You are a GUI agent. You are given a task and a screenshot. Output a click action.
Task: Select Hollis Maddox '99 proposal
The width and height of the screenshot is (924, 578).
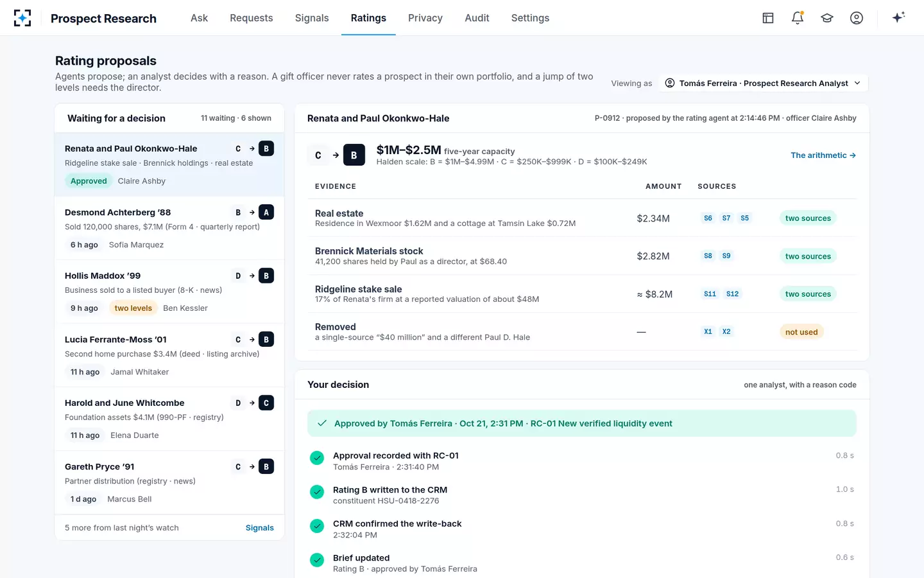click(169, 292)
